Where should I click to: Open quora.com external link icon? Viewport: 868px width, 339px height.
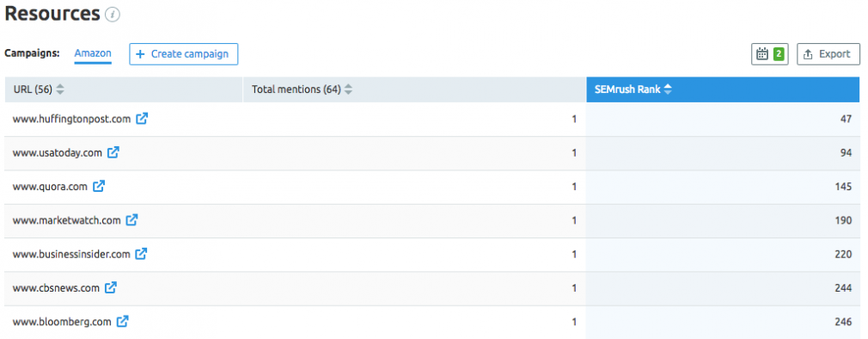pyautogui.click(x=99, y=186)
